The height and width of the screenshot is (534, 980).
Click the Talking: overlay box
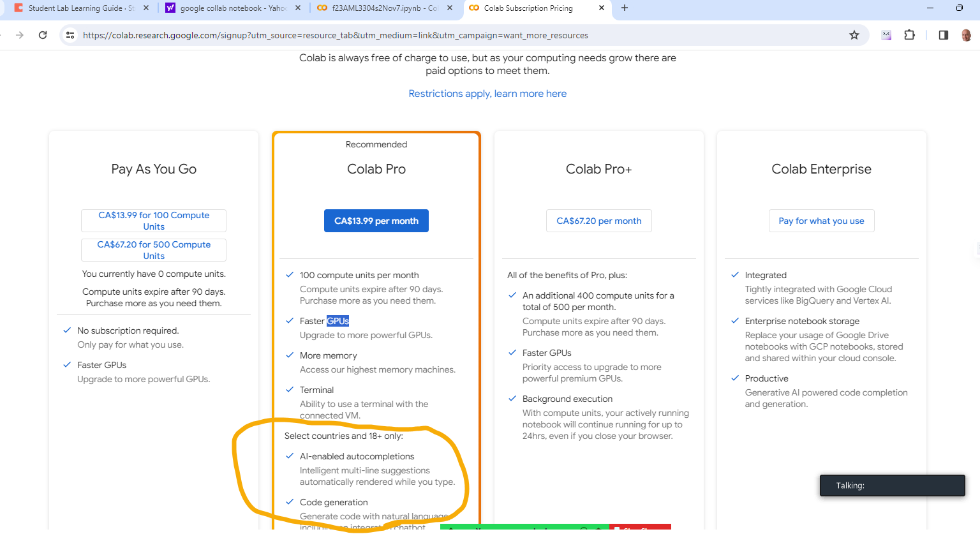pyautogui.click(x=893, y=486)
